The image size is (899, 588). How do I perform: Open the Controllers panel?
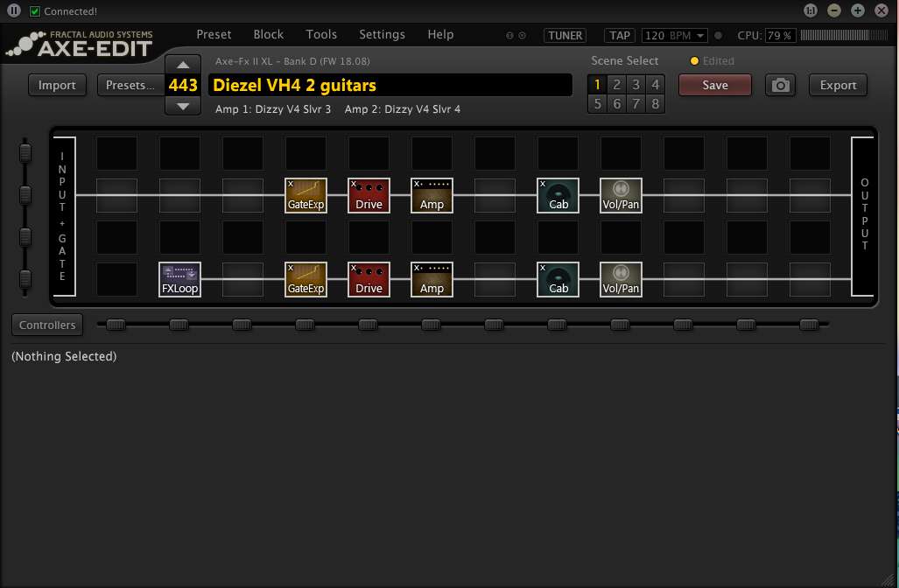[47, 325]
